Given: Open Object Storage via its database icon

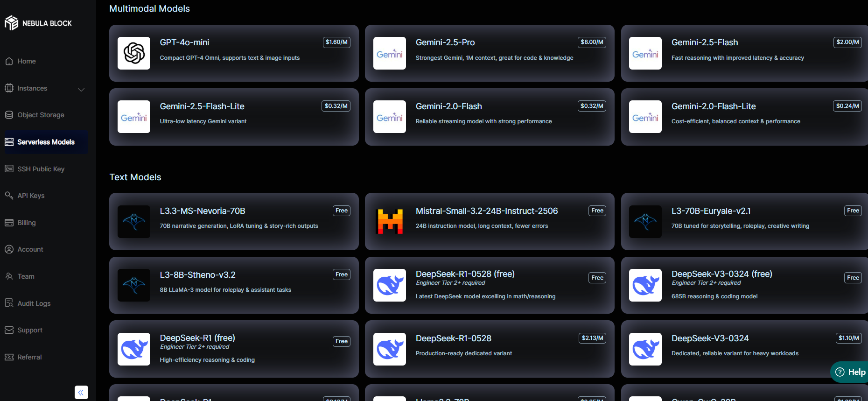Looking at the screenshot, I should coord(9,115).
